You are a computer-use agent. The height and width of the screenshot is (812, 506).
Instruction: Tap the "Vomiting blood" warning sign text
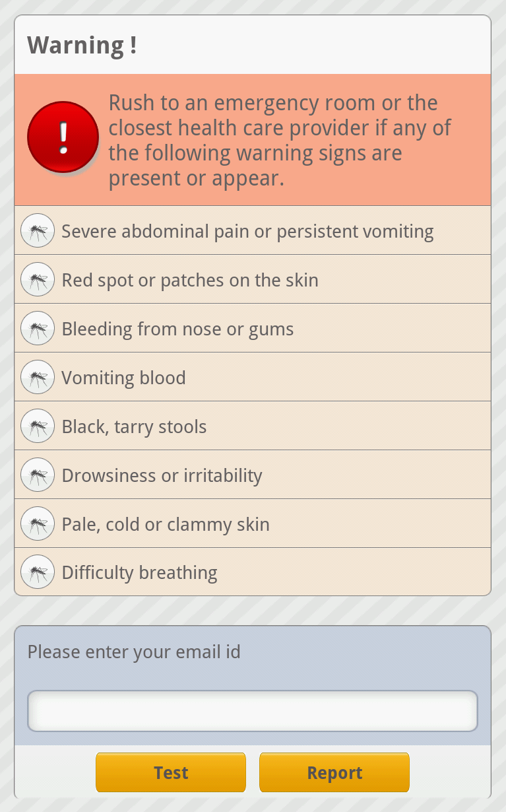point(123,378)
